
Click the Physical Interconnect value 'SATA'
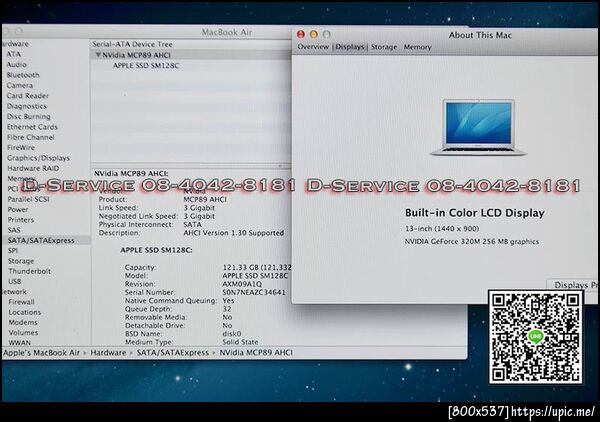click(x=192, y=224)
